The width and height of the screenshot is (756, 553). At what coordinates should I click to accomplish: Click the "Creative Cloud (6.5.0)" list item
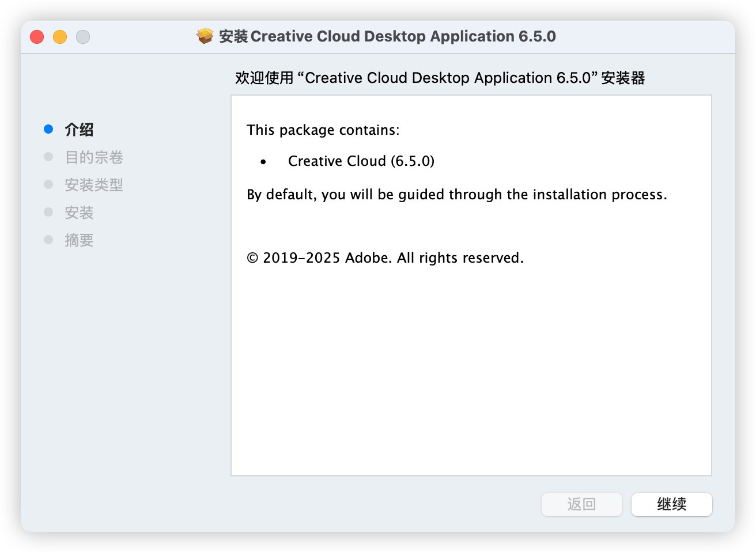coord(361,161)
